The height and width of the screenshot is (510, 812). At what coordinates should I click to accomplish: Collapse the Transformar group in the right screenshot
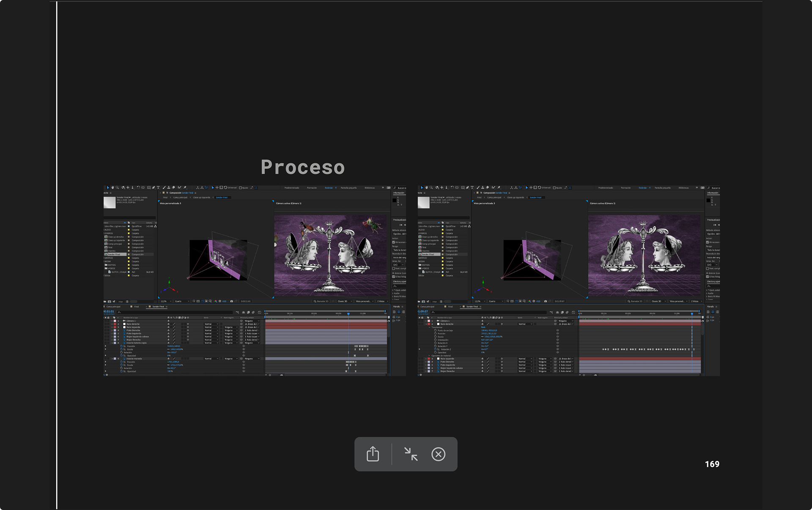pyautogui.click(x=430, y=327)
